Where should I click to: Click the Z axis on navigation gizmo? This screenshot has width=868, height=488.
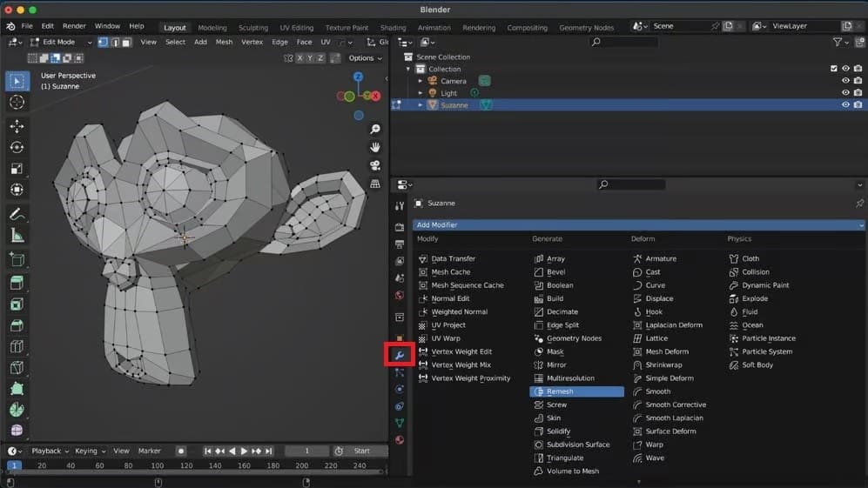[358, 77]
